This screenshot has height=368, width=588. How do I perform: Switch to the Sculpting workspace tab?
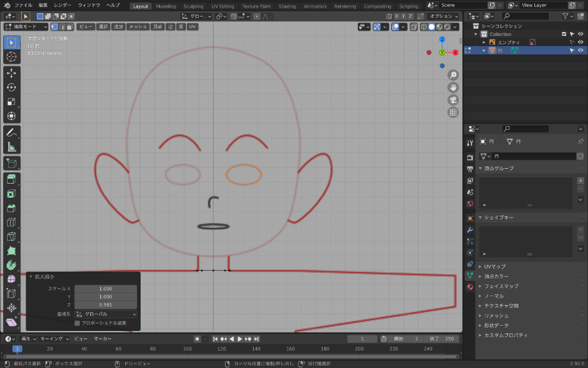194,6
